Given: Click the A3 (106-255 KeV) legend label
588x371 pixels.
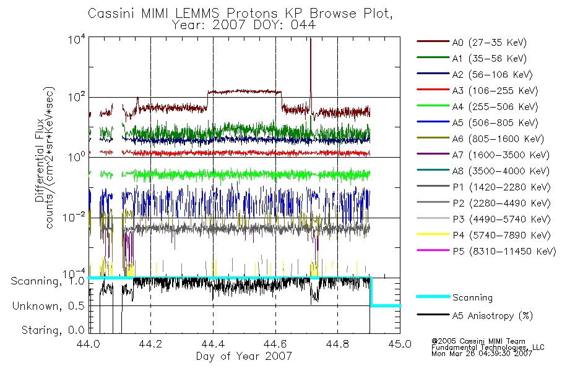Looking at the screenshot, I should pyautogui.click(x=495, y=91).
